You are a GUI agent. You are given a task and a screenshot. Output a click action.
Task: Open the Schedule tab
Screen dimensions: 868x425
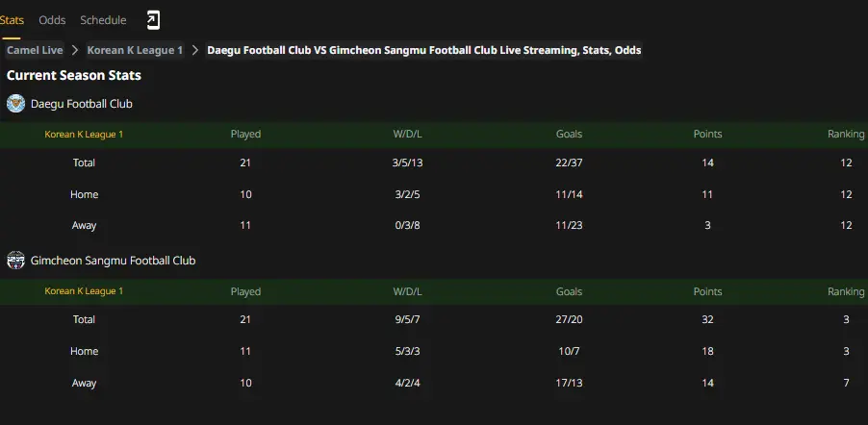103,20
